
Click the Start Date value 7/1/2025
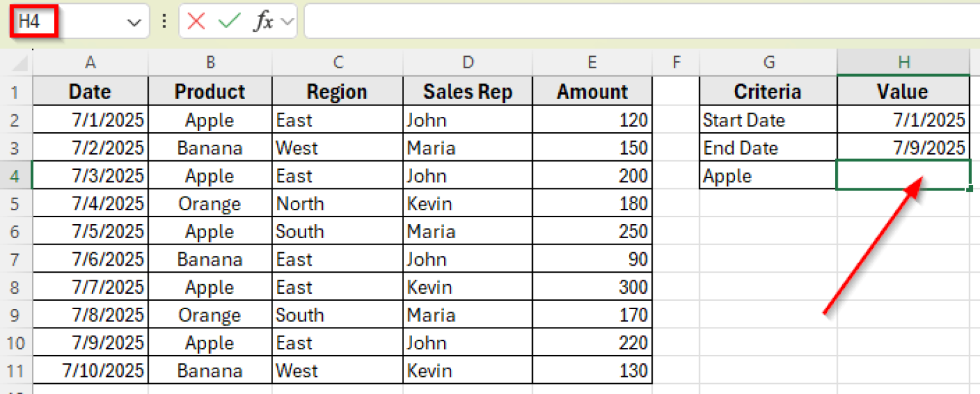coord(903,120)
